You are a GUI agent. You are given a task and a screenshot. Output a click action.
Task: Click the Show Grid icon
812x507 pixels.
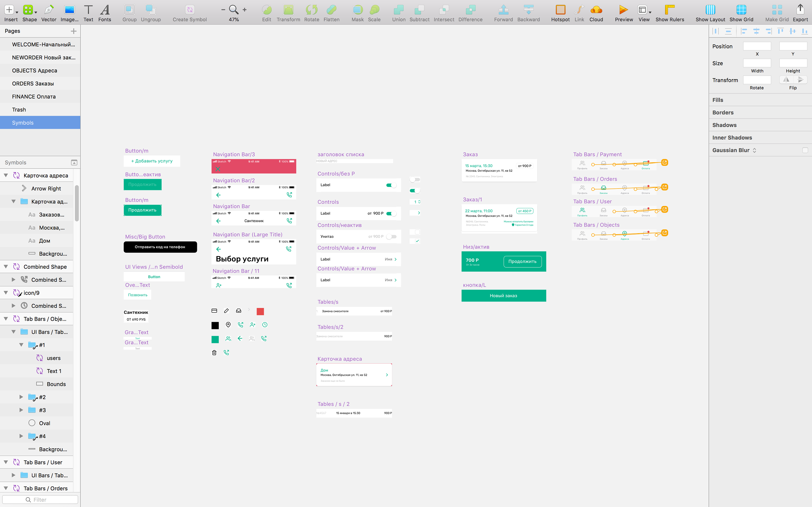coord(741,10)
